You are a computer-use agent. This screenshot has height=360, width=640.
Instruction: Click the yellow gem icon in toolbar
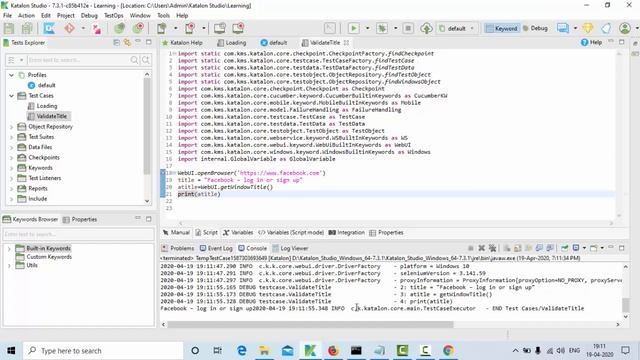click(x=588, y=28)
